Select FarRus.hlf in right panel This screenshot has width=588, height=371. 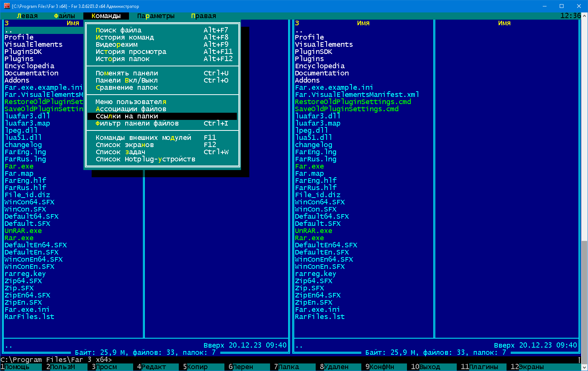pos(316,188)
